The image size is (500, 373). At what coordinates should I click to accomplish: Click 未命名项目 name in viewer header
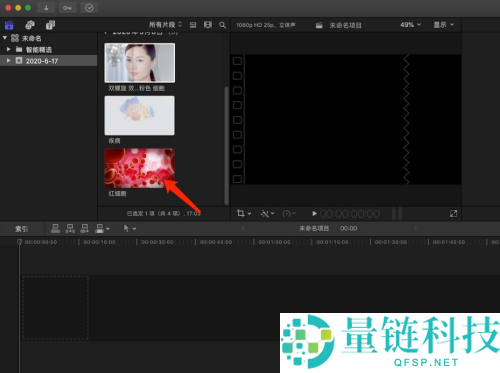coord(345,25)
